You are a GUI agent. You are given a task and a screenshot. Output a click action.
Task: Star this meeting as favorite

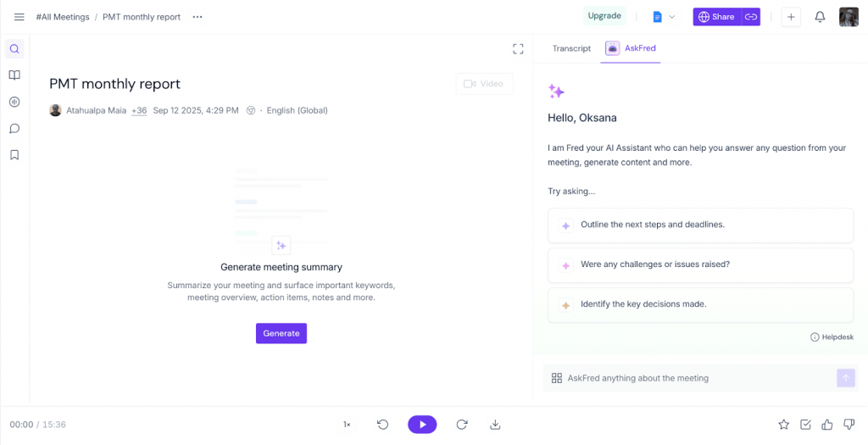[x=783, y=425]
